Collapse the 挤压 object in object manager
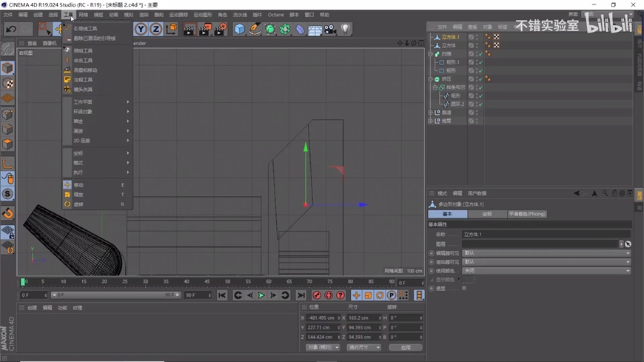Screen dimensions: 644x362 [x=431, y=79]
